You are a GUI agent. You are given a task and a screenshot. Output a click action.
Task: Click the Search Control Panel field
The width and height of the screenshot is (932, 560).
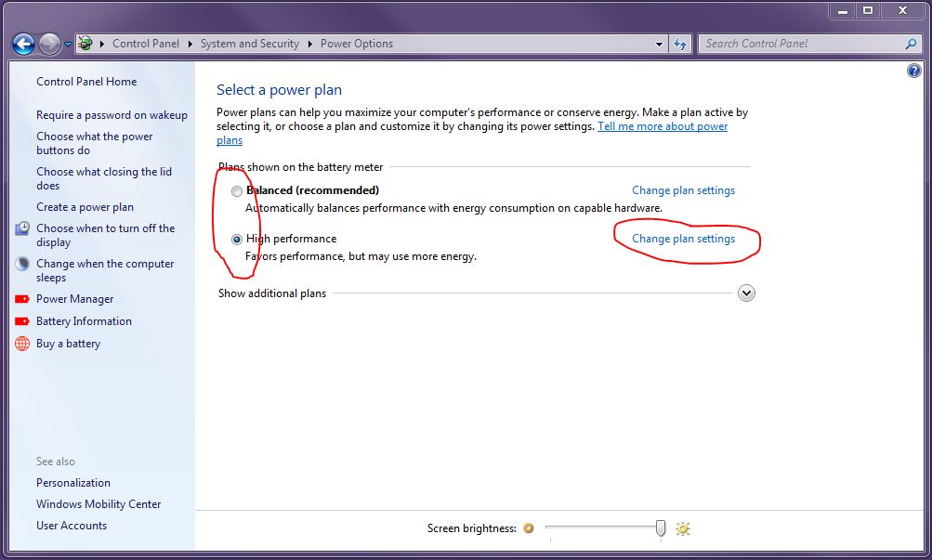pos(803,44)
